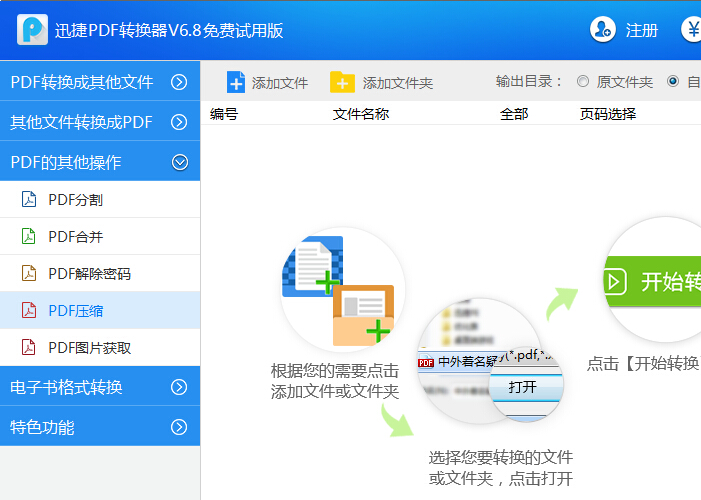
Task: Click the app logo icon in title bar
Action: [32, 30]
